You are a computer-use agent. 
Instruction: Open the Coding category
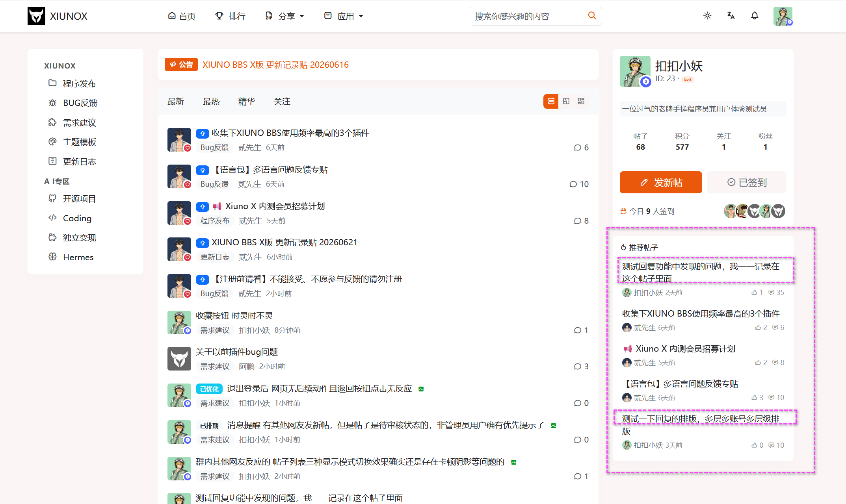tap(77, 218)
